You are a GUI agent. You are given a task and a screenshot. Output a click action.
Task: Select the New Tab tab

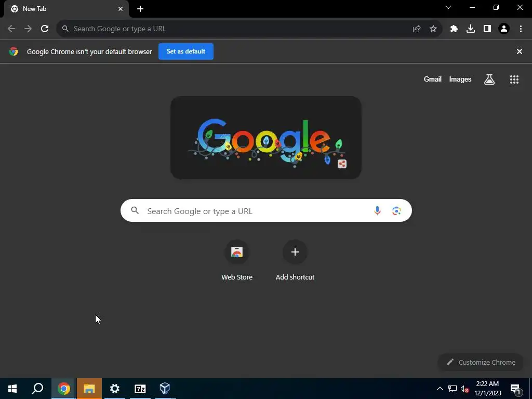pyautogui.click(x=66, y=9)
